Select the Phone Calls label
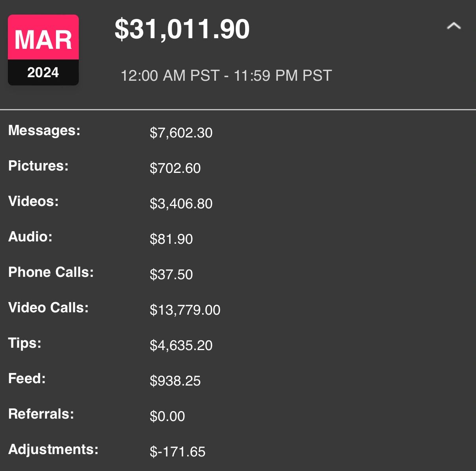The height and width of the screenshot is (471, 476). coord(51,272)
